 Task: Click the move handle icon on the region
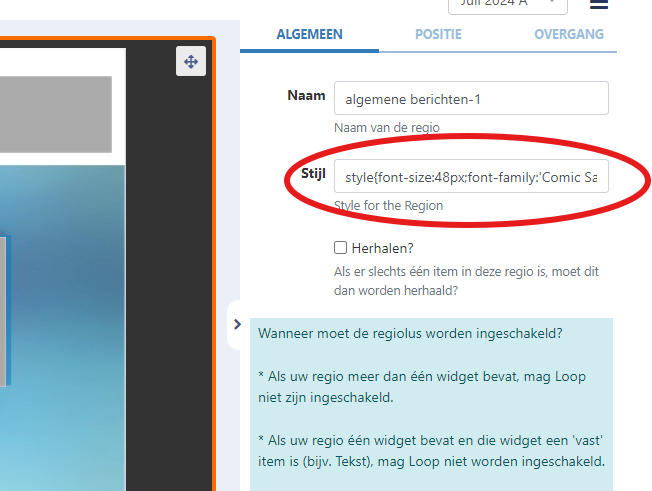tap(190, 61)
